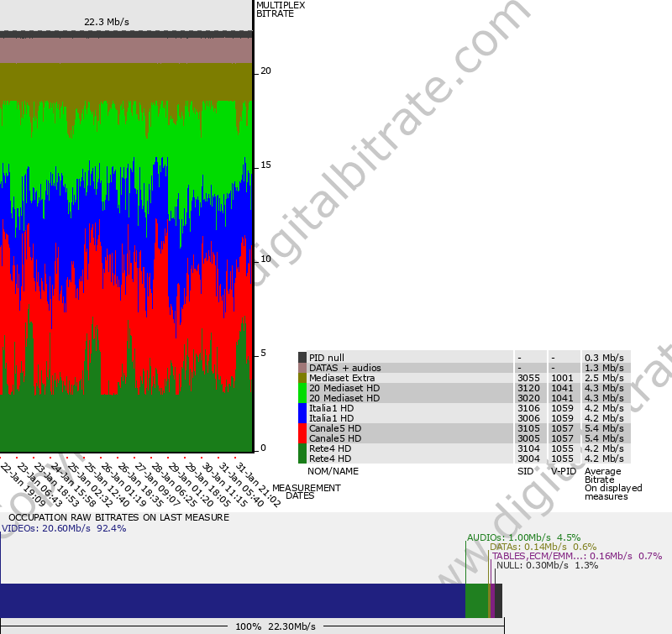Click SID value 3055 in the table
The height and width of the screenshot is (634, 672).
click(528, 378)
